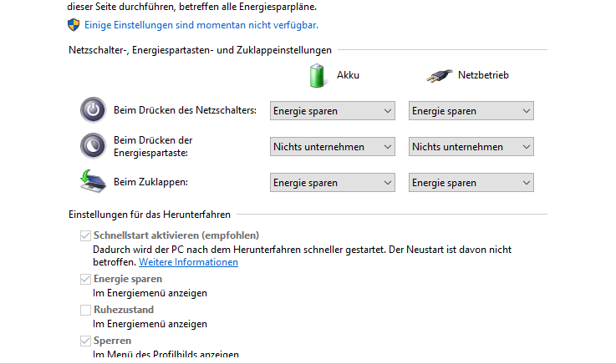The height and width of the screenshot is (364, 616).
Task: Open Zuklappen dropdown under Akku
Action: [x=333, y=183]
